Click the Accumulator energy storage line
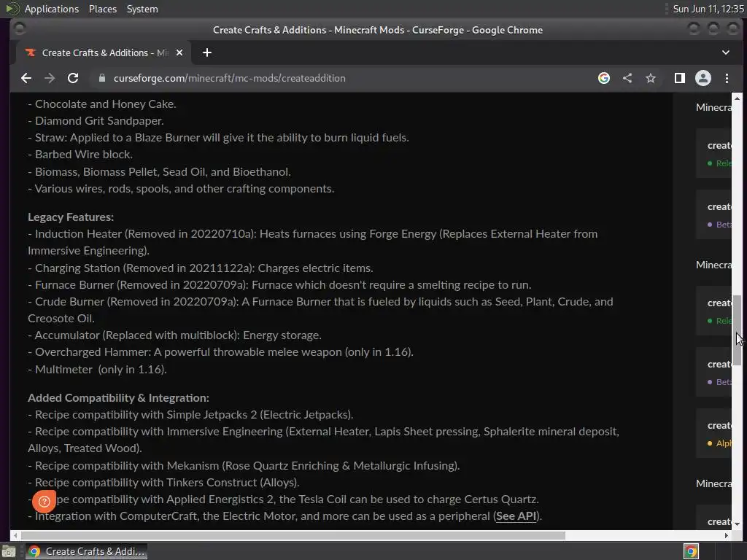 click(174, 335)
